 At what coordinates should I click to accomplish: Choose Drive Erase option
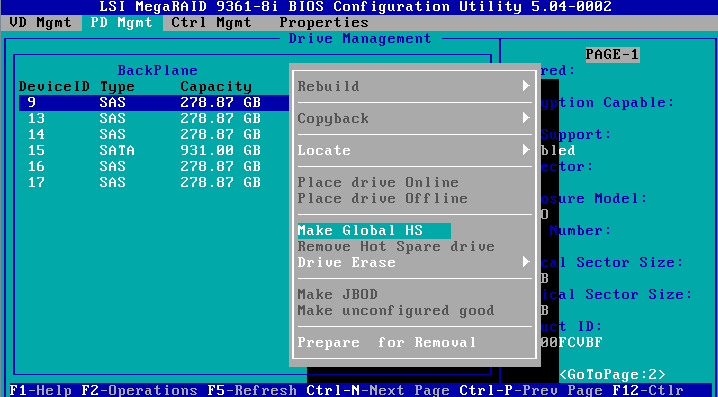tap(347, 262)
